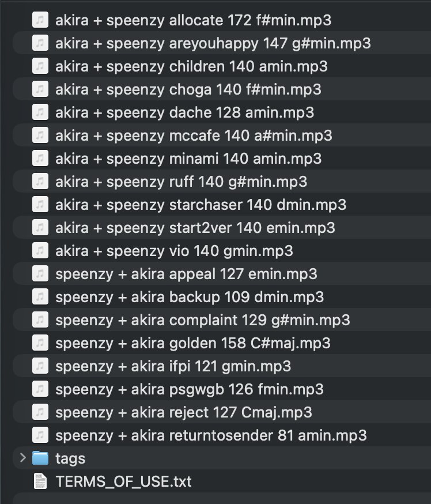The height and width of the screenshot is (504, 431).
Task: Click the 'TERMS_OF_USE.txt' file name
Action: tap(123, 482)
